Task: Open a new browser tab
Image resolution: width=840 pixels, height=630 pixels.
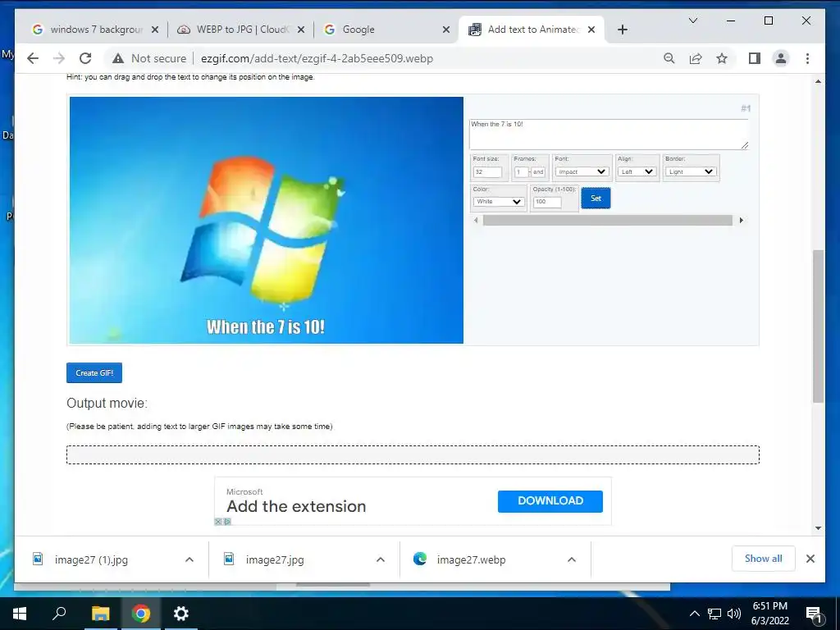Action: click(623, 30)
